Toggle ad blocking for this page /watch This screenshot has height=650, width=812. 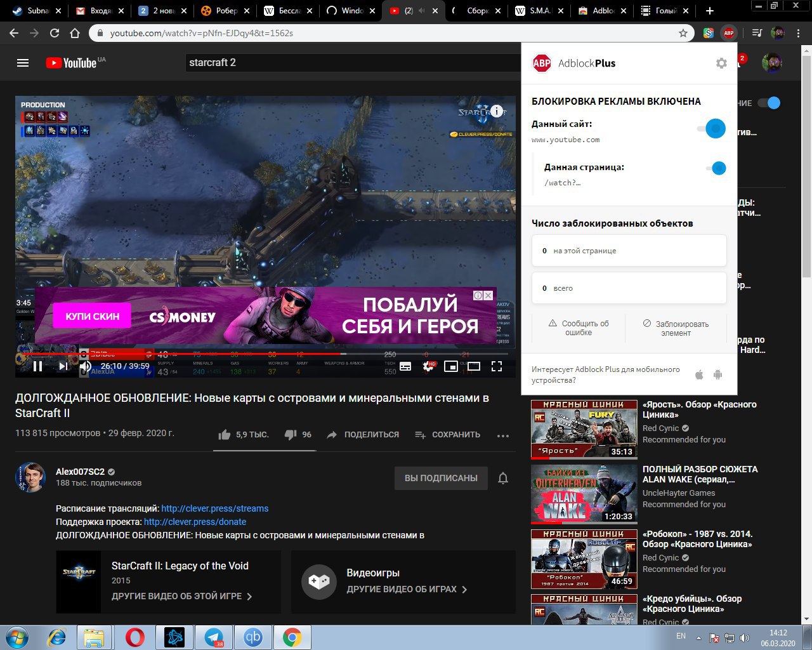(x=716, y=168)
